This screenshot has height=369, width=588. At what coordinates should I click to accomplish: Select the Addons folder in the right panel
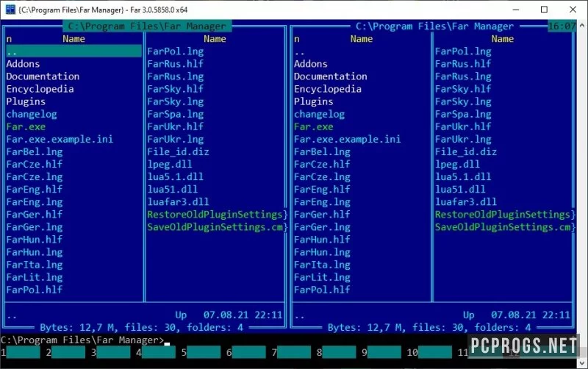pos(310,64)
